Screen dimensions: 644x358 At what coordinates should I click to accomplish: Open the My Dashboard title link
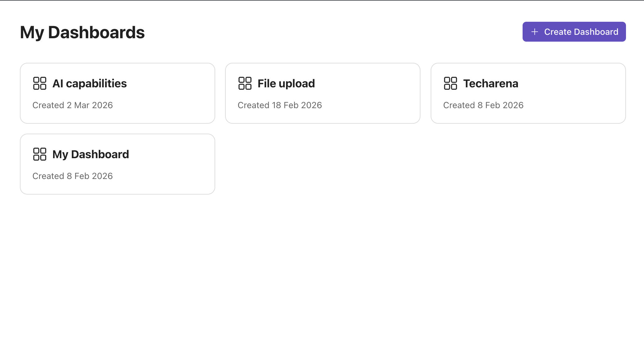[91, 154]
